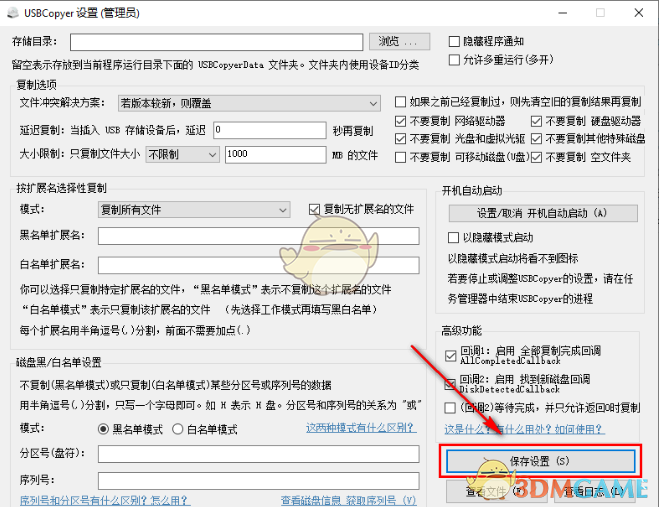The height and width of the screenshot is (507, 659).
Task: Open the size limit 不限制 dropdown
Action: pos(182,155)
